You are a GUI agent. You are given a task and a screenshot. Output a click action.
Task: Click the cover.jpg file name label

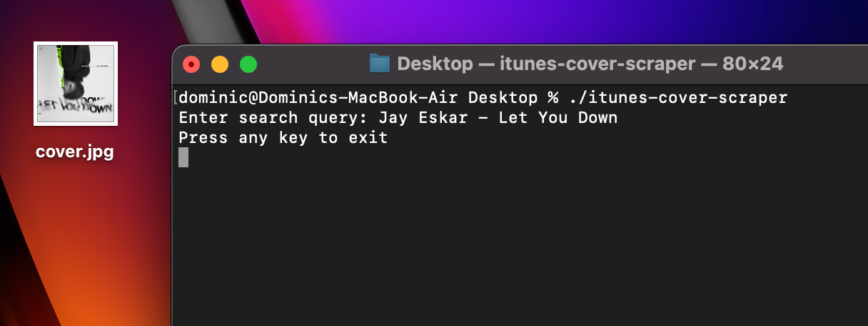coord(74,152)
